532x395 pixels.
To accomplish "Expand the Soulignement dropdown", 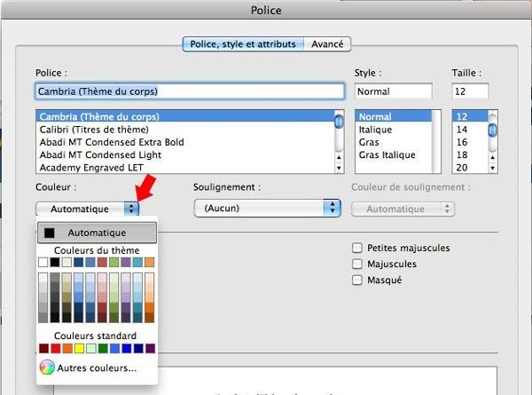I will pyautogui.click(x=332, y=209).
